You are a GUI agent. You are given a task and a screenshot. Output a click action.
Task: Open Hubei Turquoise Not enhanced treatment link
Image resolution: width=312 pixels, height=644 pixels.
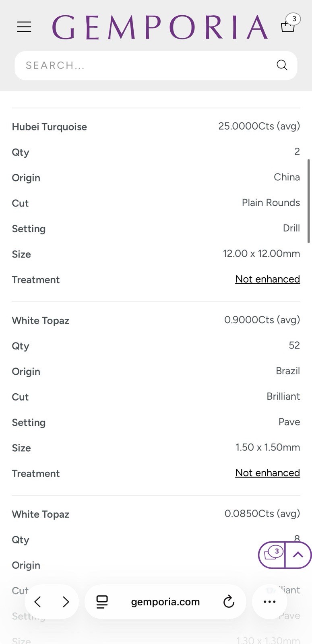pyautogui.click(x=268, y=279)
